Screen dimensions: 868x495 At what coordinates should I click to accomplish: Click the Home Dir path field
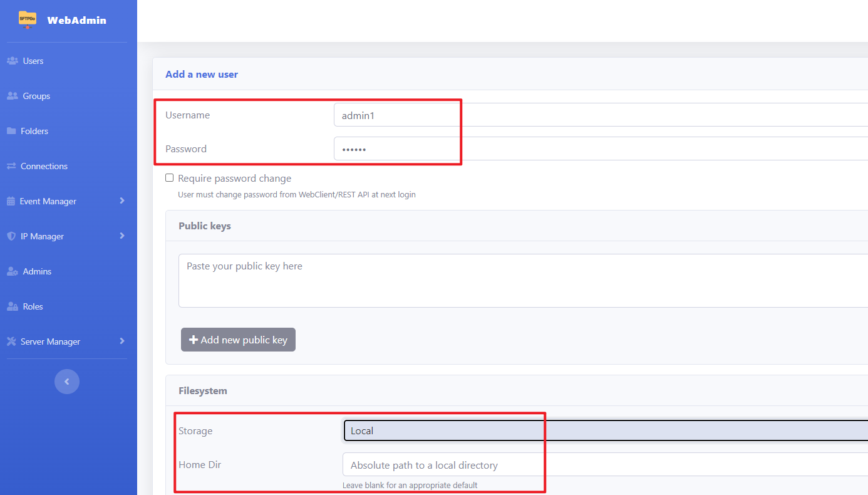[606, 464]
